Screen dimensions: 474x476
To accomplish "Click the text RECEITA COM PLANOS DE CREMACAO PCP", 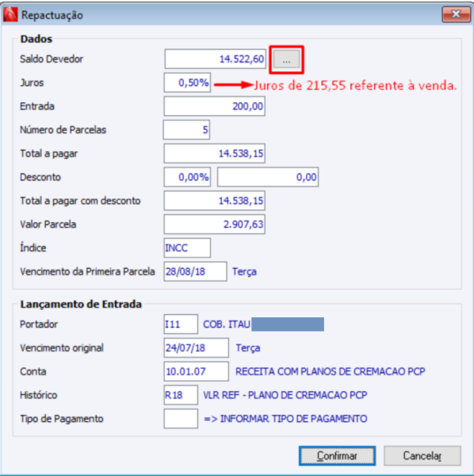I will click(x=331, y=371).
